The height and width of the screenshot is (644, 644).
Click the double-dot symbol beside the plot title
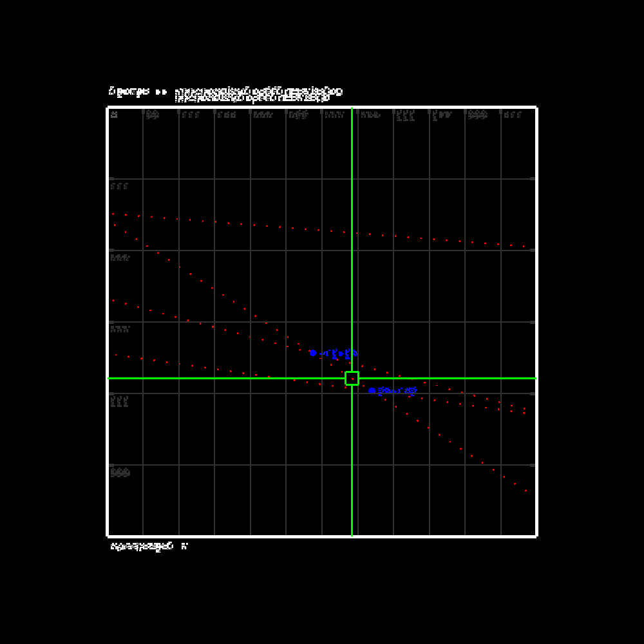click(x=161, y=91)
